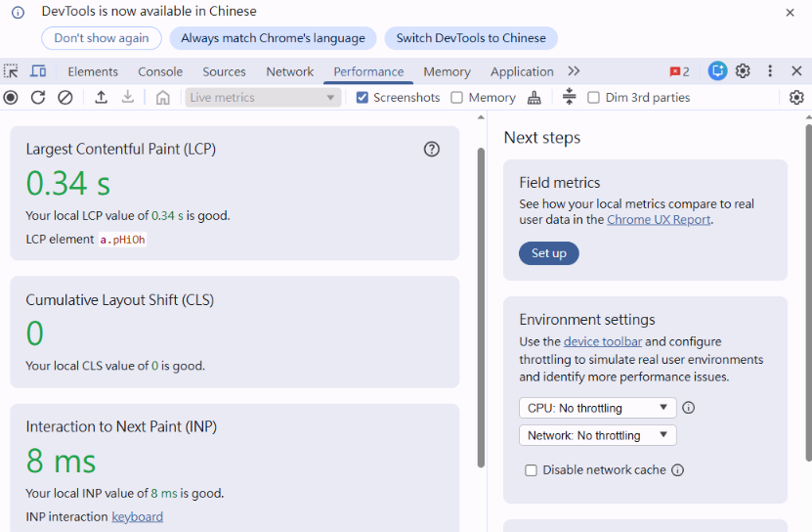Activate the inspect element picker icon
Viewport: 812px width, 532px height.
point(11,71)
